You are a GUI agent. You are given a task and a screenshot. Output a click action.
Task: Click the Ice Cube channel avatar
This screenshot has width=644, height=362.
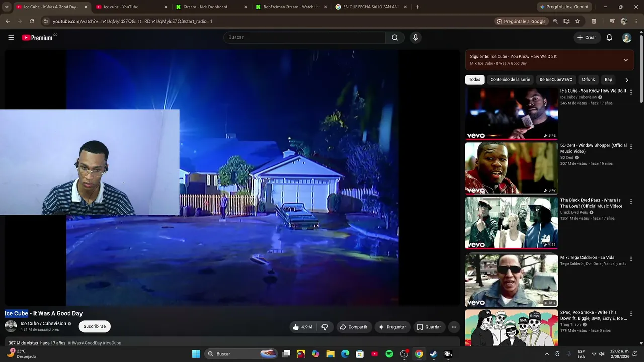[x=11, y=326]
